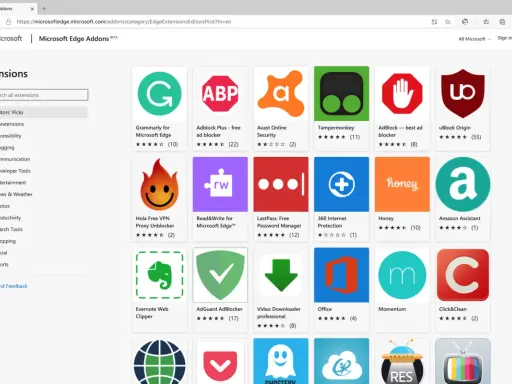512x384 pixels.
Task: Open the Amazon Assistant icon
Action: (463, 184)
